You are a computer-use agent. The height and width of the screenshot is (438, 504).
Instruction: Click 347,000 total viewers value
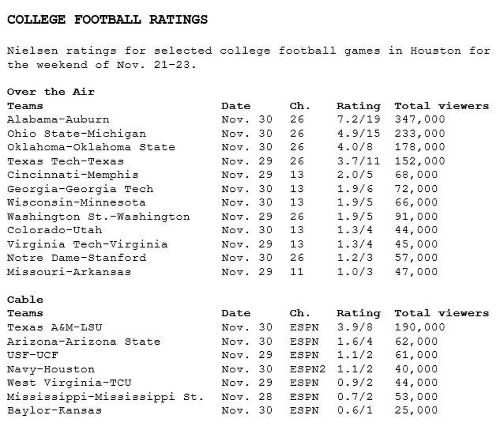pos(420,119)
